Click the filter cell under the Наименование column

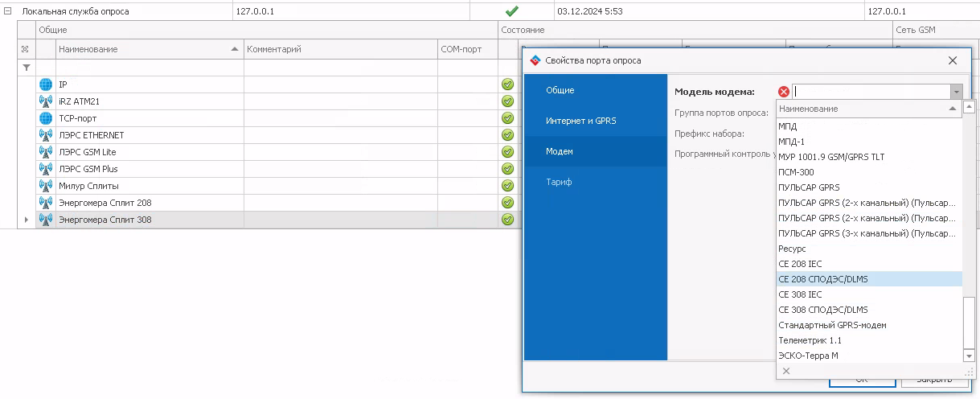click(x=150, y=68)
